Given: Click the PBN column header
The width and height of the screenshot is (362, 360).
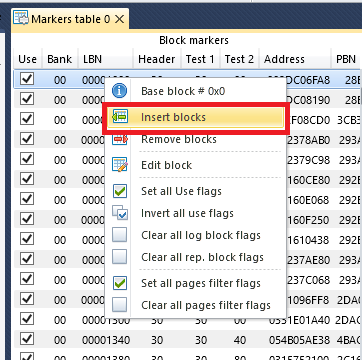Looking at the screenshot, I should 346,59.
